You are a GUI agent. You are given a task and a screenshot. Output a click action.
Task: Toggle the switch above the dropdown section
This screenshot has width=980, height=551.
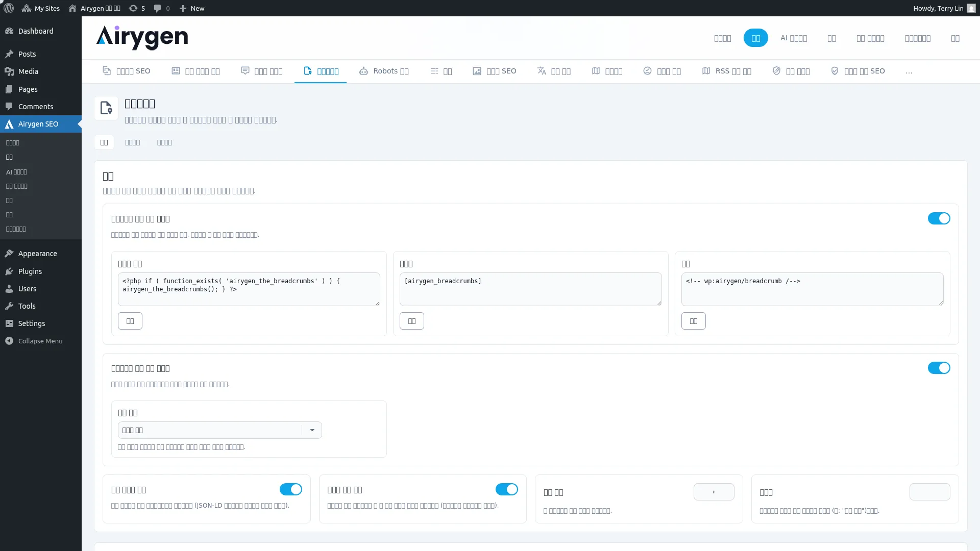click(x=939, y=368)
